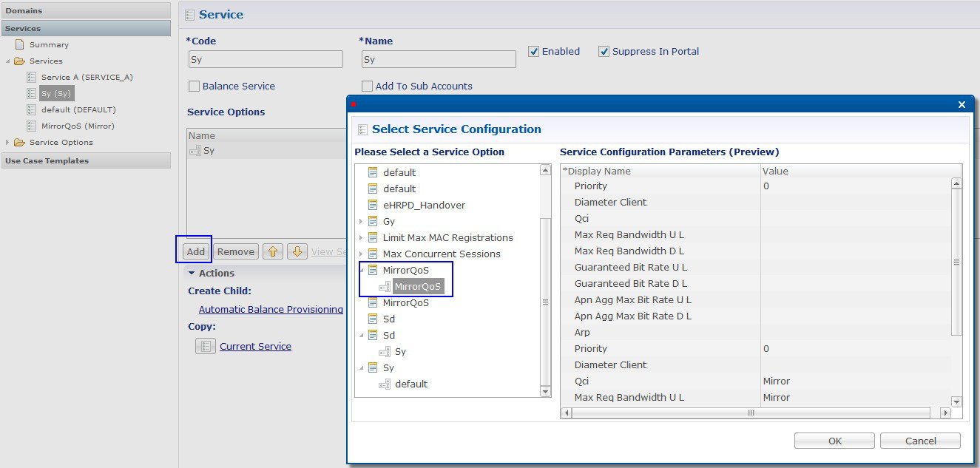Viewport: 980px width, 468px height.
Task: Select the Guaranteed Bit Rate D L row
Action: click(x=756, y=283)
